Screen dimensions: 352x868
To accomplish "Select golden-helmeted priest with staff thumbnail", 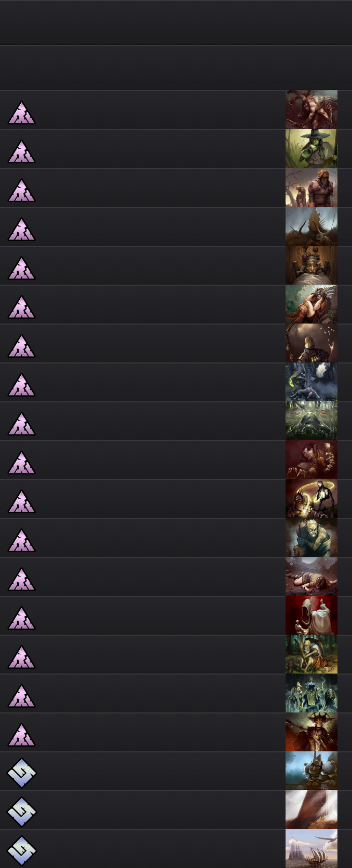I will (x=312, y=343).
